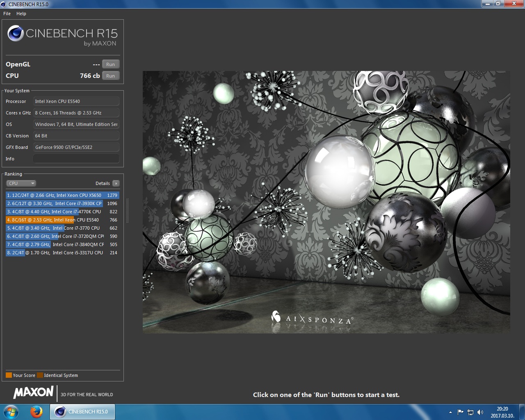The width and height of the screenshot is (525, 420).
Task: Show hidden system tray icons
Action: [450, 412]
